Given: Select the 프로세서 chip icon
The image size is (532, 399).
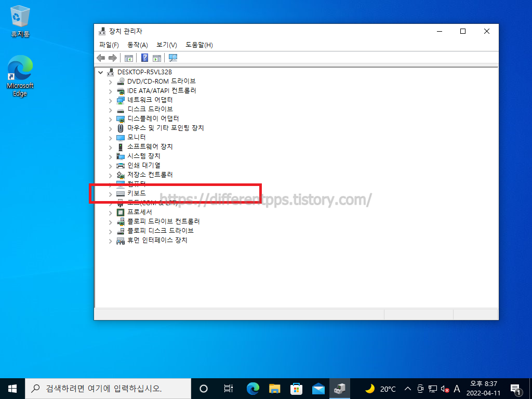Looking at the screenshot, I should click(x=121, y=212).
